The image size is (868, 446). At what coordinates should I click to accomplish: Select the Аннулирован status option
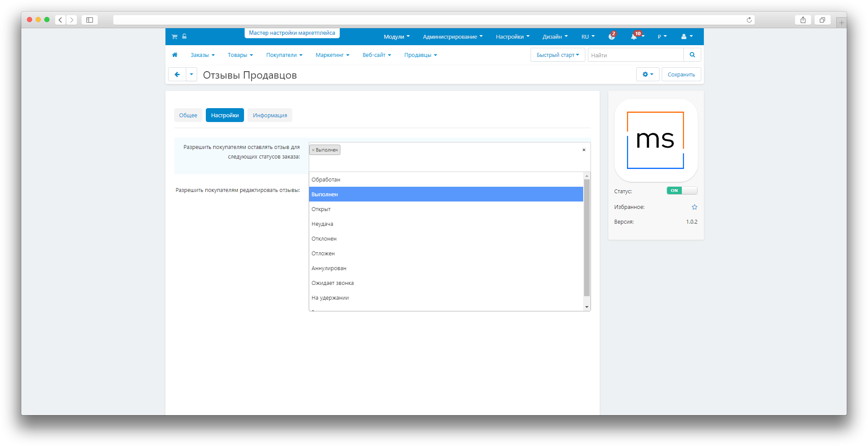point(446,268)
